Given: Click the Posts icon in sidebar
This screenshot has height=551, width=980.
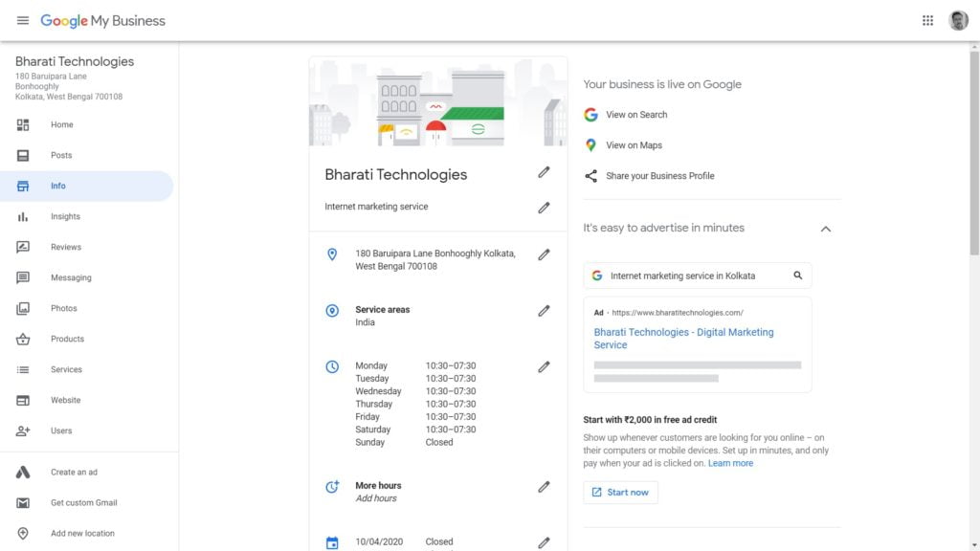Looking at the screenshot, I should [x=23, y=156].
